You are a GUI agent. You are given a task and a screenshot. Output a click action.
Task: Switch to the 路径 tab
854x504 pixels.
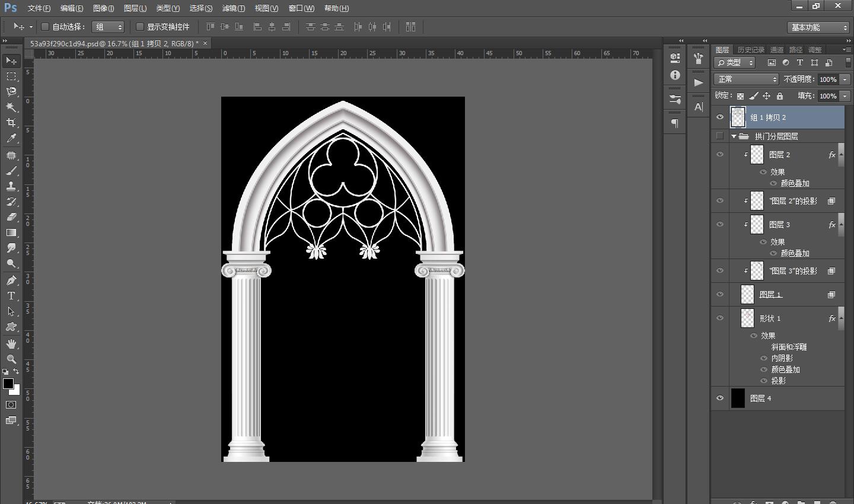point(796,50)
